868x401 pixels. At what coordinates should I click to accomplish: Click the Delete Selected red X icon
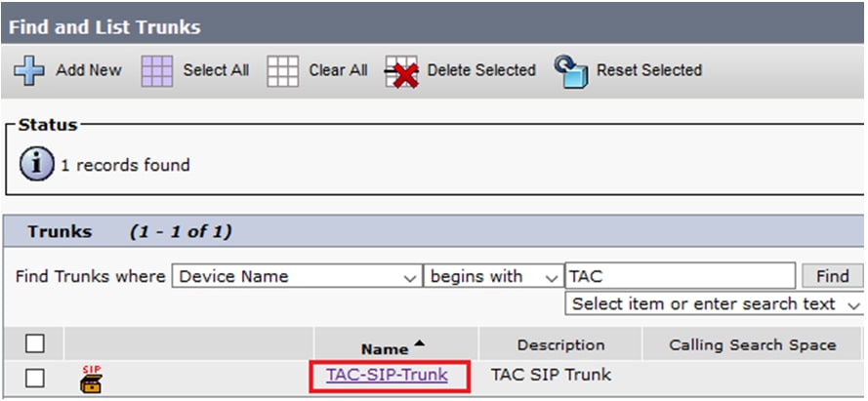402,71
